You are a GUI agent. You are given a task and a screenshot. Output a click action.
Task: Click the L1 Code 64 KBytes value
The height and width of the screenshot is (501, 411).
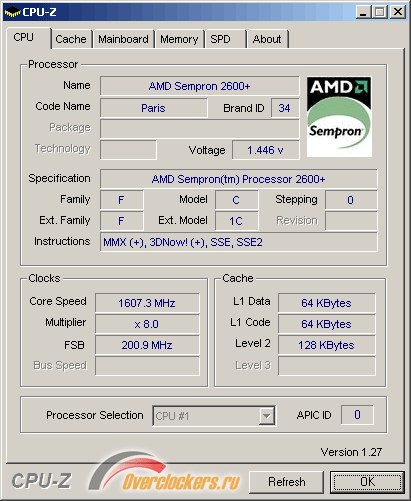[327, 324]
